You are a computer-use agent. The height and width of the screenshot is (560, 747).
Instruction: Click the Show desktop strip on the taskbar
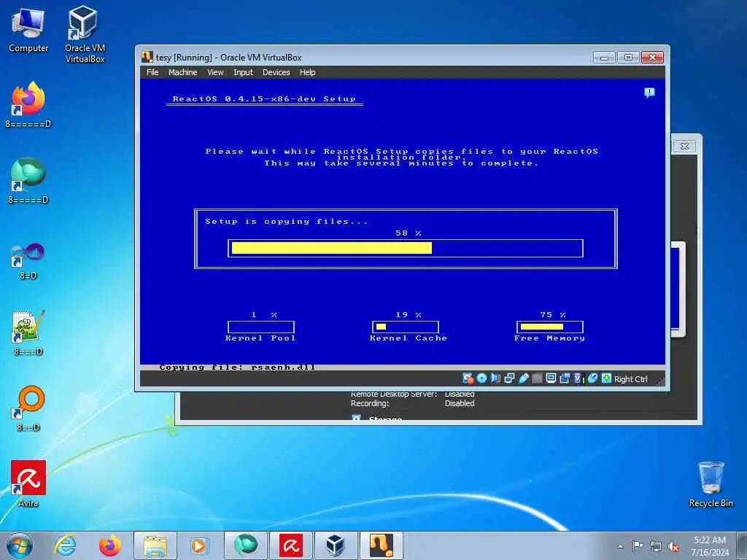(742, 545)
